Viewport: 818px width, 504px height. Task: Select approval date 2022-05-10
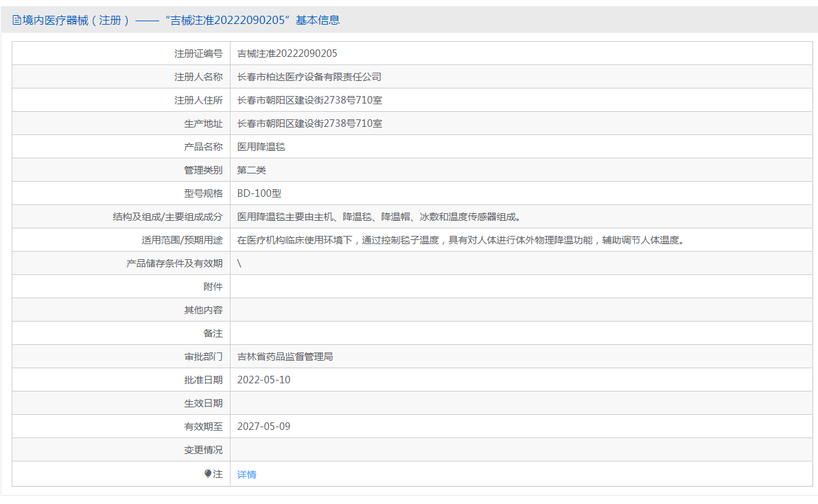[x=264, y=380]
